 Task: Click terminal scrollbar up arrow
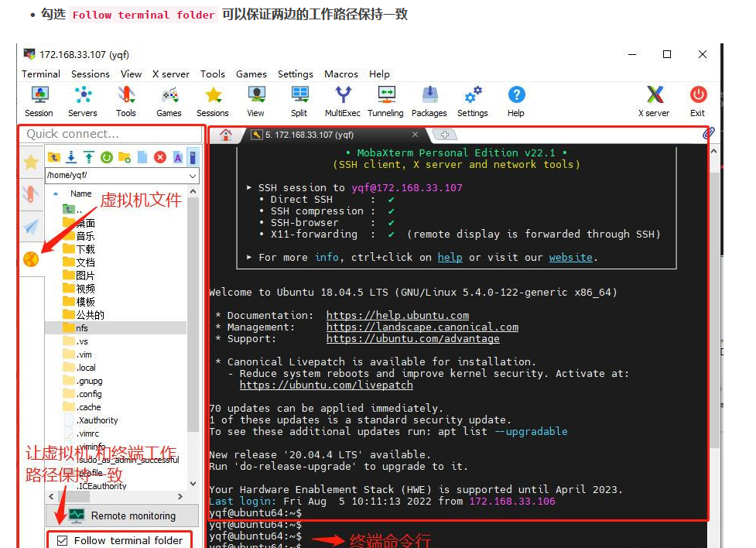(714, 151)
